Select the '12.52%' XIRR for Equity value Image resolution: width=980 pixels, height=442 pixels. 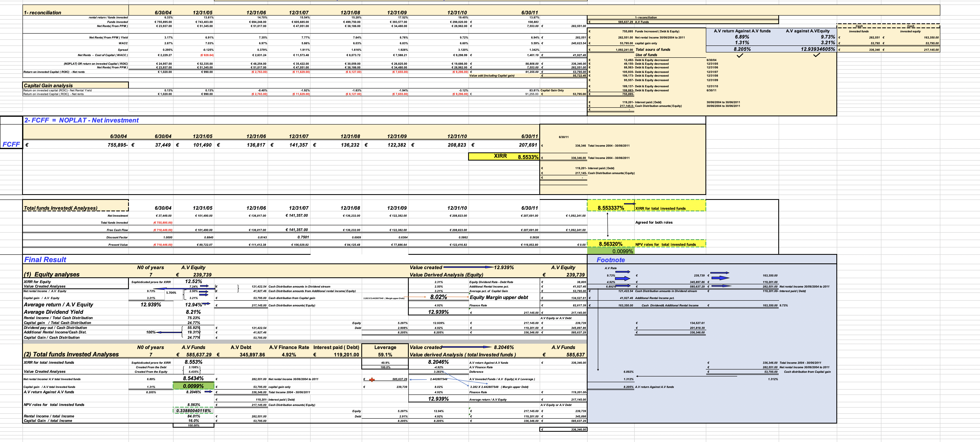coord(193,281)
